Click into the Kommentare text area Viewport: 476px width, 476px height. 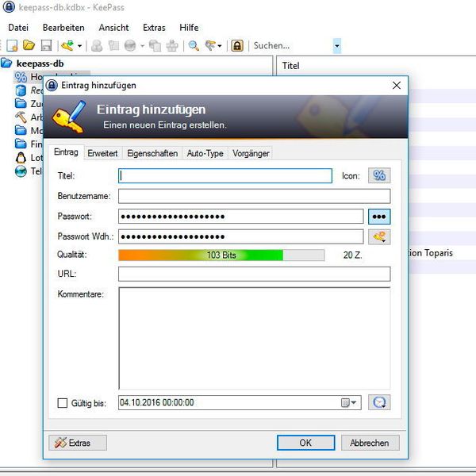[x=255, y=338]
